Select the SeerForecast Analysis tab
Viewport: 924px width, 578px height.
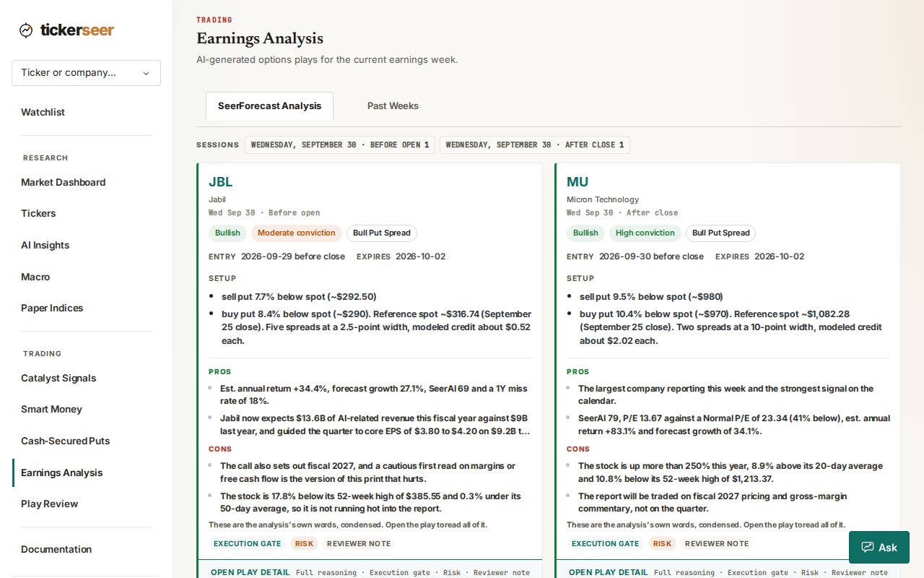coord(269,105)
